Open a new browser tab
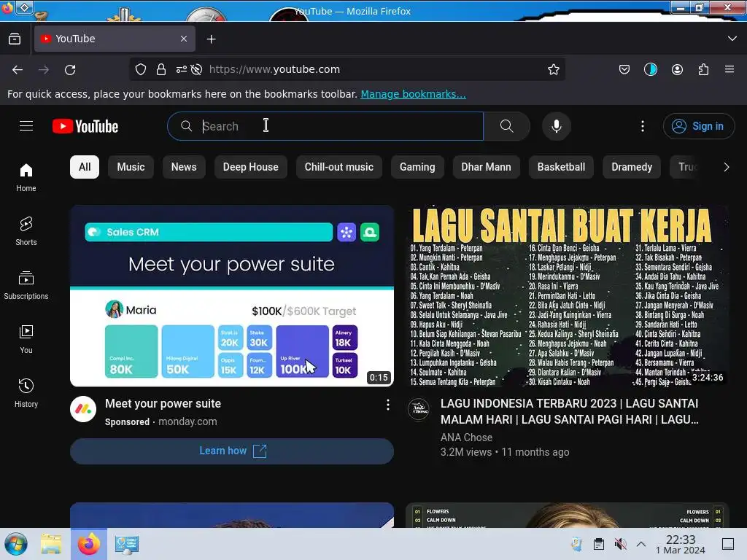 (x=211, y=39)
